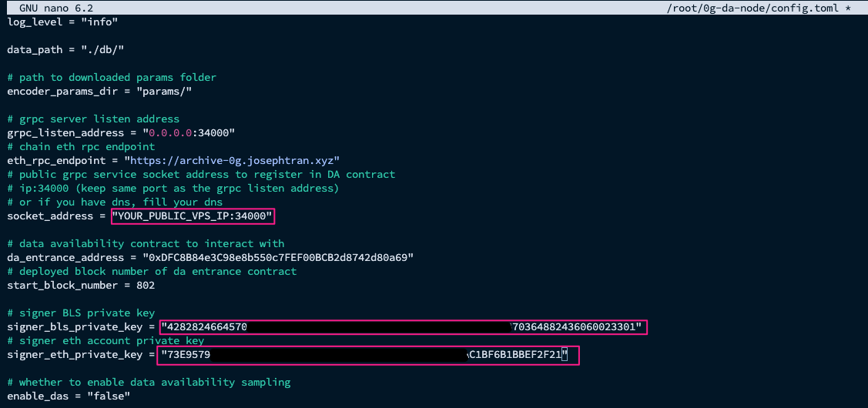Click the "# chain eth rpc endpoint" comment
This screenshot has width=868, height=408.
tap(81, 146)
